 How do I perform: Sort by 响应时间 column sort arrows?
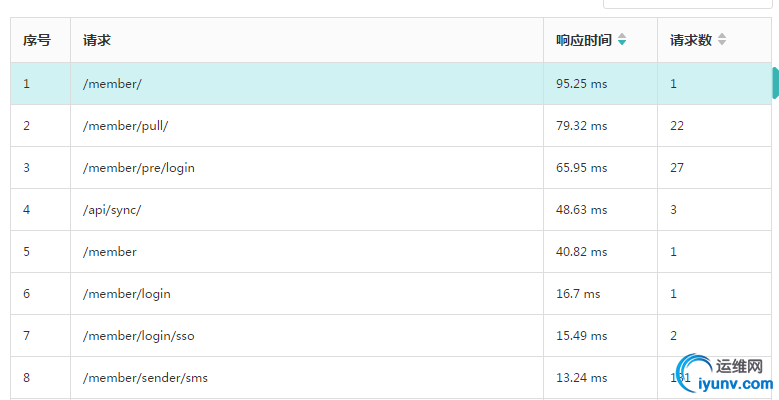(622, 40)
